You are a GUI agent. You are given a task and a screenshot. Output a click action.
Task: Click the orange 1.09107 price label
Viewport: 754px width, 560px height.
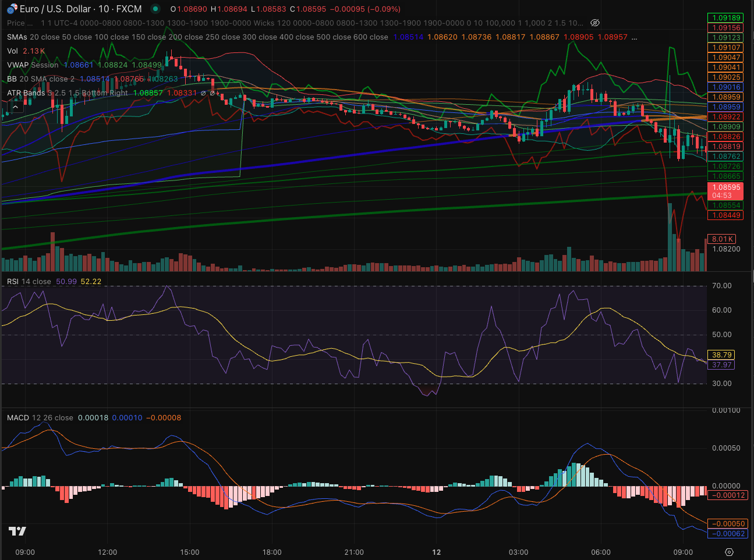(x=725, y=47)
